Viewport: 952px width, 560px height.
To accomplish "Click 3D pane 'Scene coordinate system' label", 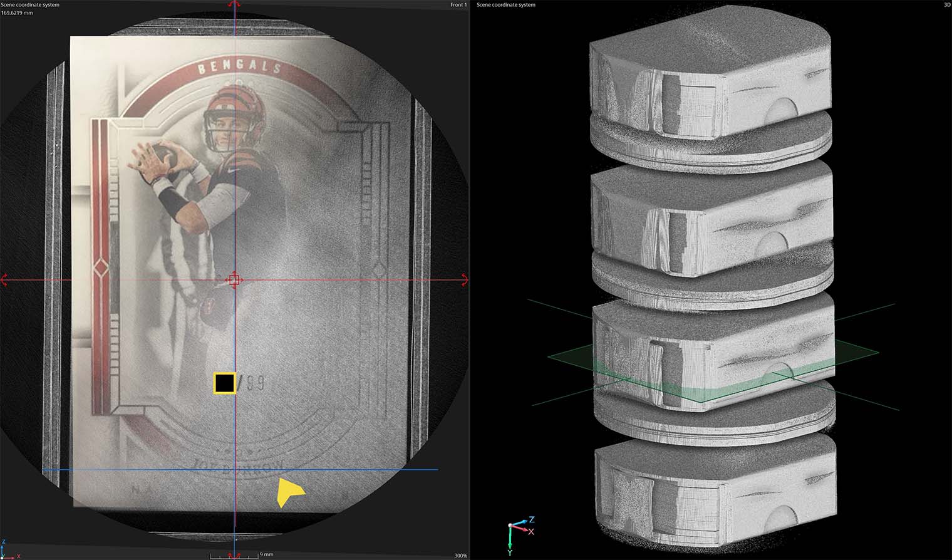I will point(506,5).
